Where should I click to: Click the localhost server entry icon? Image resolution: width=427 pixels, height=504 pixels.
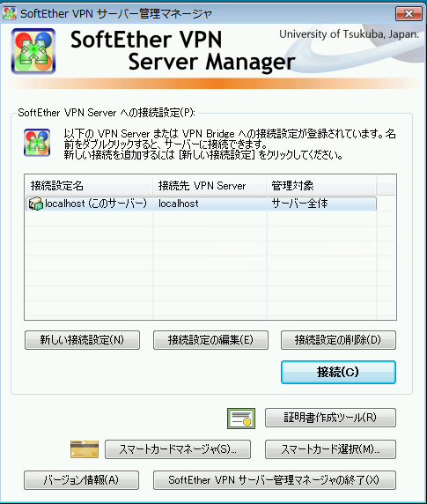click(x=35, y=204)
